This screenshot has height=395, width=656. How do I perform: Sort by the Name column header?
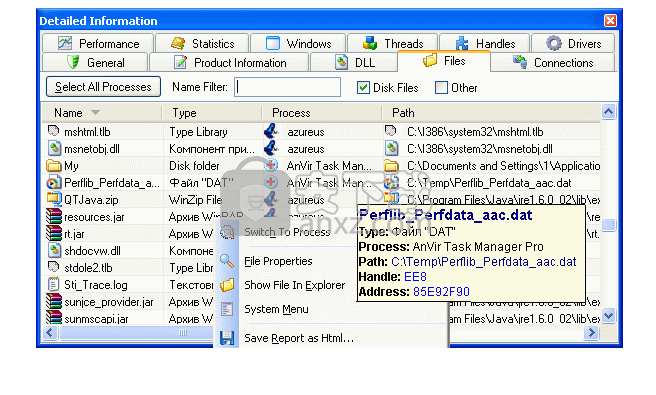click(x=102, y=113)
